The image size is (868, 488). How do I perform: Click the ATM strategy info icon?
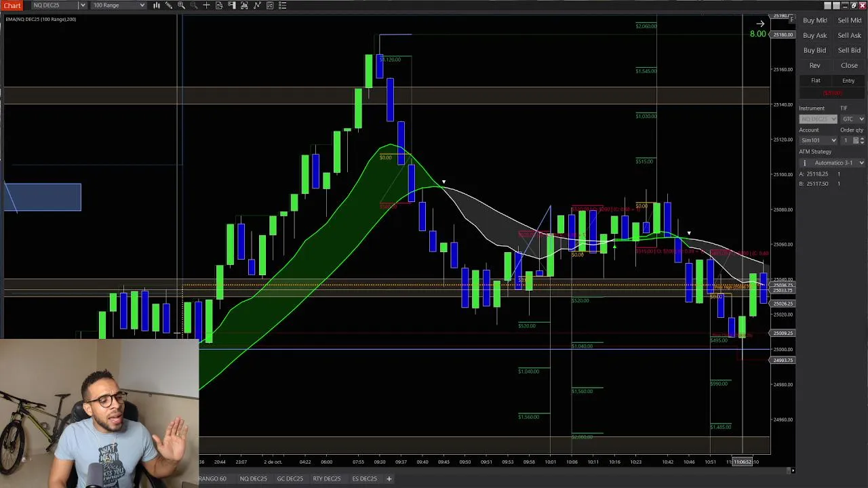804,163
